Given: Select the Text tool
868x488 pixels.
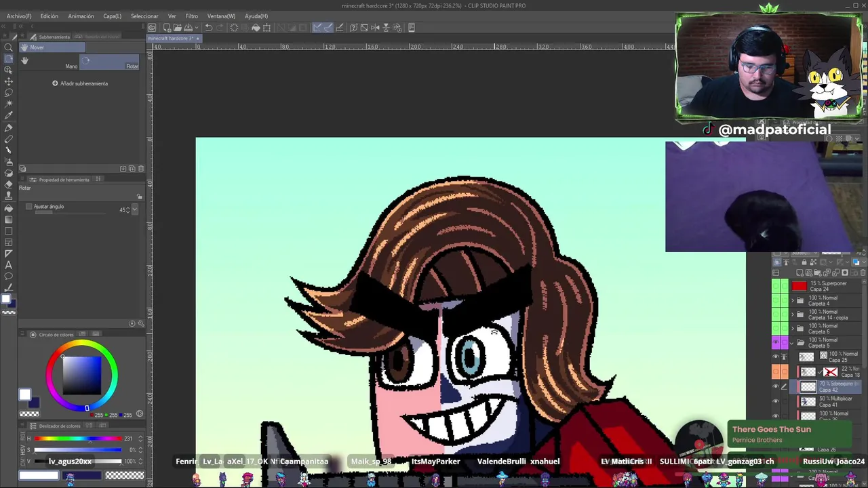Looking at the screenshot, I should (9, 265).
